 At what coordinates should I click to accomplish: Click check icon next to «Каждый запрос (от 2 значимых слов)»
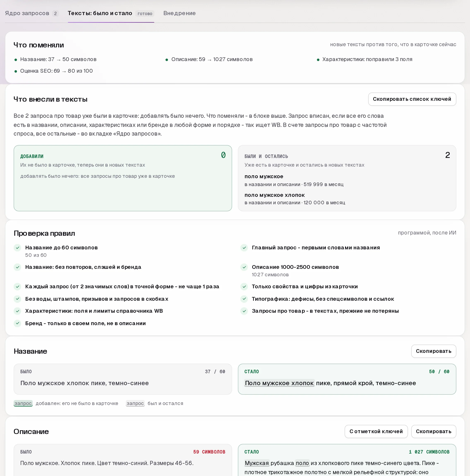(18, 287)
